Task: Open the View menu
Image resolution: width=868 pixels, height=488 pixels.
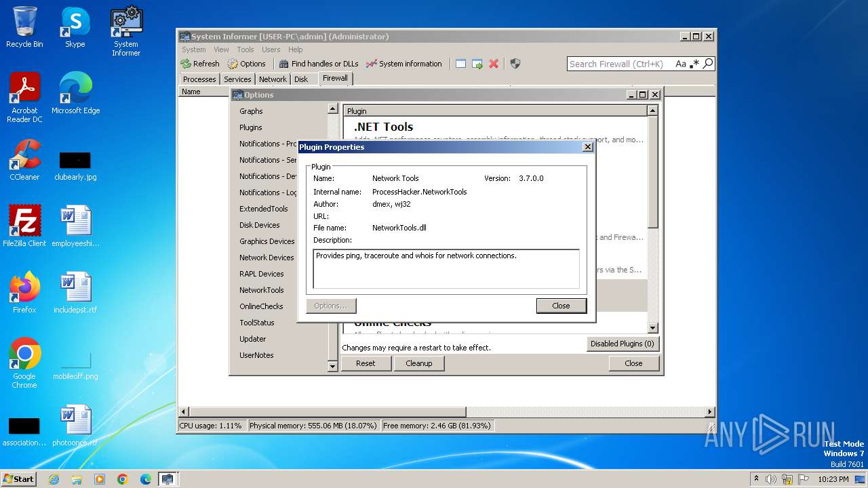Action: click(x=222, y=49)
